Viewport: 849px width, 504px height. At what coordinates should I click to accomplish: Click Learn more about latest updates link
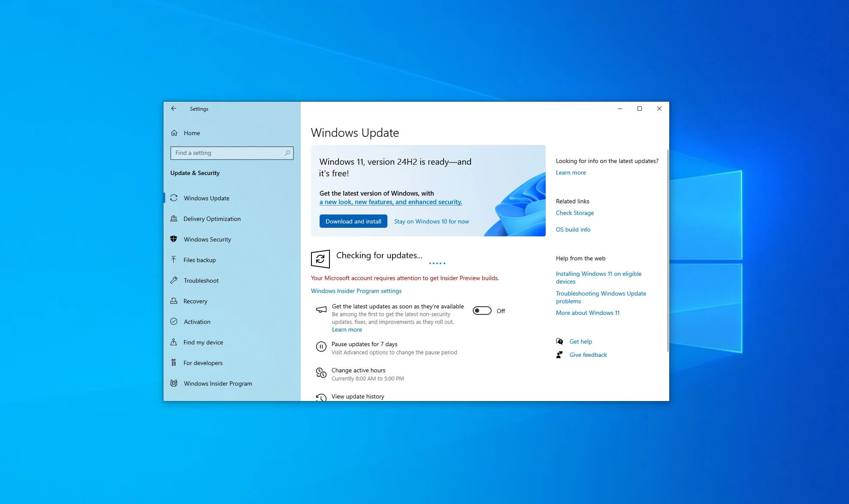[571, 172]
